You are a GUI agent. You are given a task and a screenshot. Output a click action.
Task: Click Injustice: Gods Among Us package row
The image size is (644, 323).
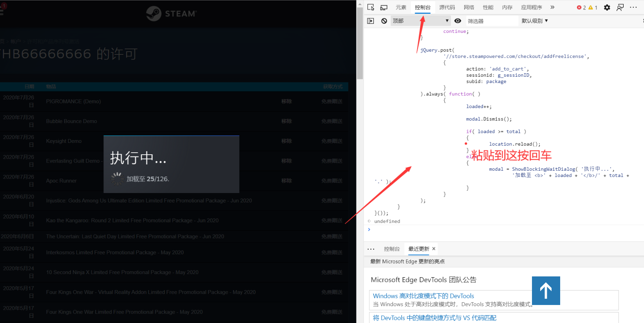coord(174,201)
